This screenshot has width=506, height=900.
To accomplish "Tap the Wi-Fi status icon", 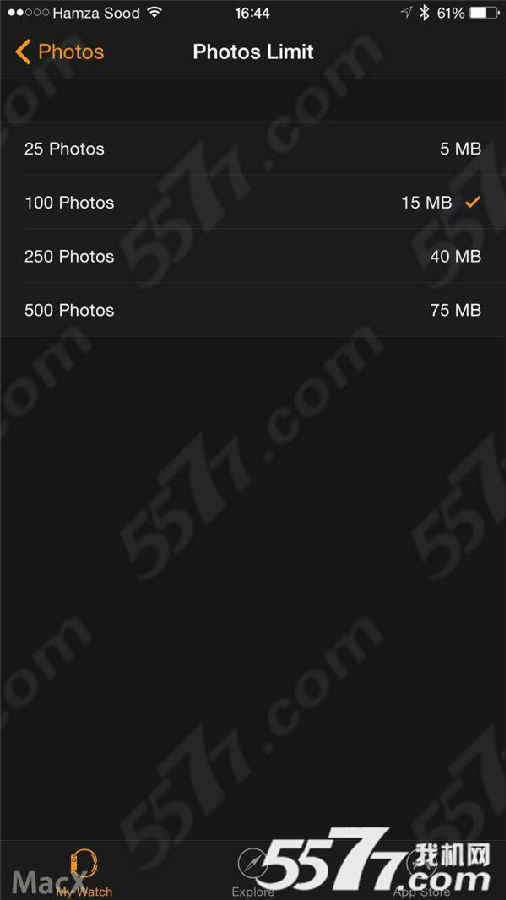I will tap(154, 13).
